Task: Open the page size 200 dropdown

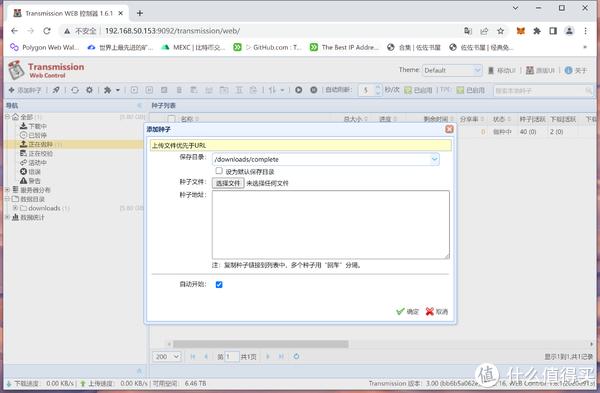Action: 166,357
